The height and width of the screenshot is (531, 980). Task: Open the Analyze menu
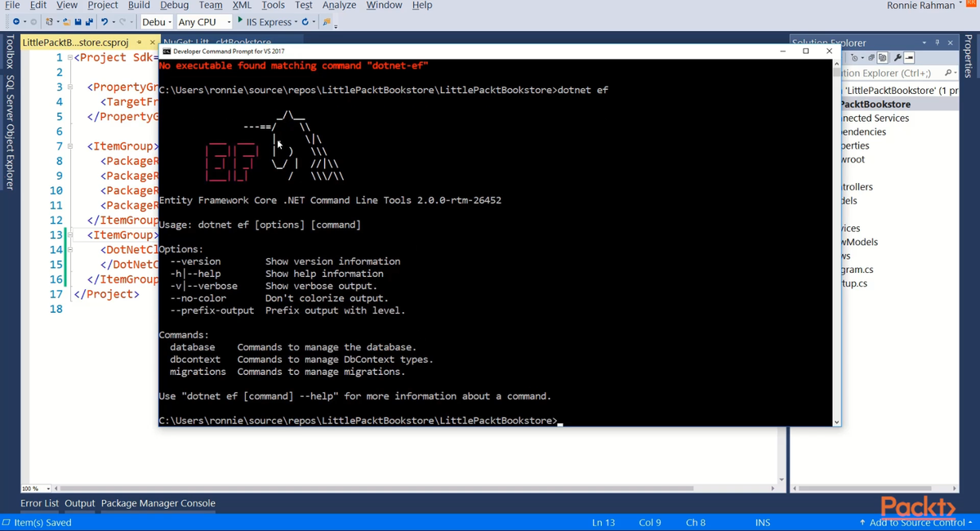pos(339,5)
